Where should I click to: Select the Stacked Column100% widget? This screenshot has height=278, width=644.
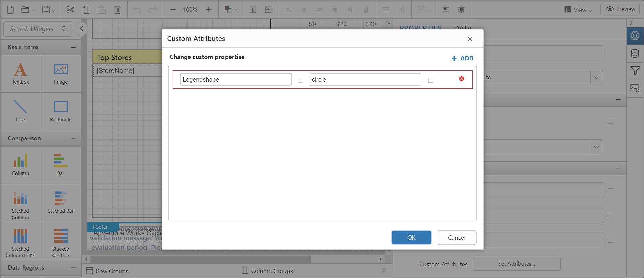coord(20,241)
